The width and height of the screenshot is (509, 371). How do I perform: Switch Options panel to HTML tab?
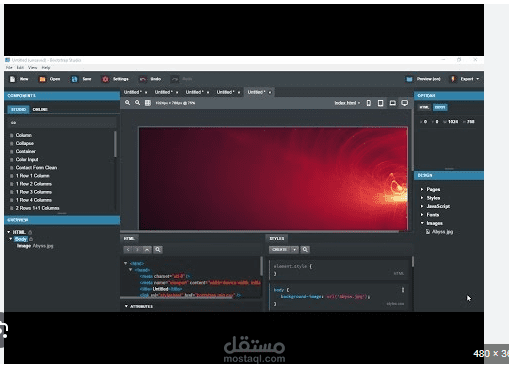pyautogui.click(x=424, y=107)
